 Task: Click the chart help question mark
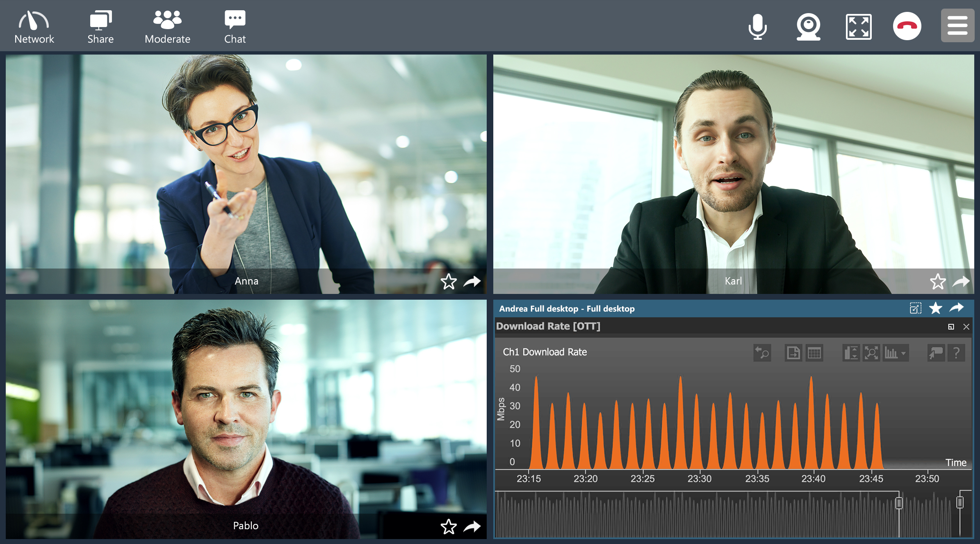pos(956,353)
